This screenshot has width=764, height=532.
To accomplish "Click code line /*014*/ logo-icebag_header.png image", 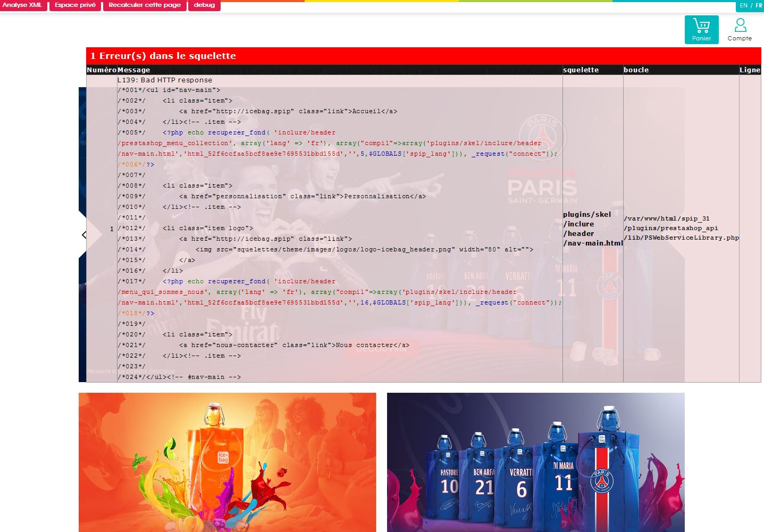I will pyautogui.click(x=325, y=249).
